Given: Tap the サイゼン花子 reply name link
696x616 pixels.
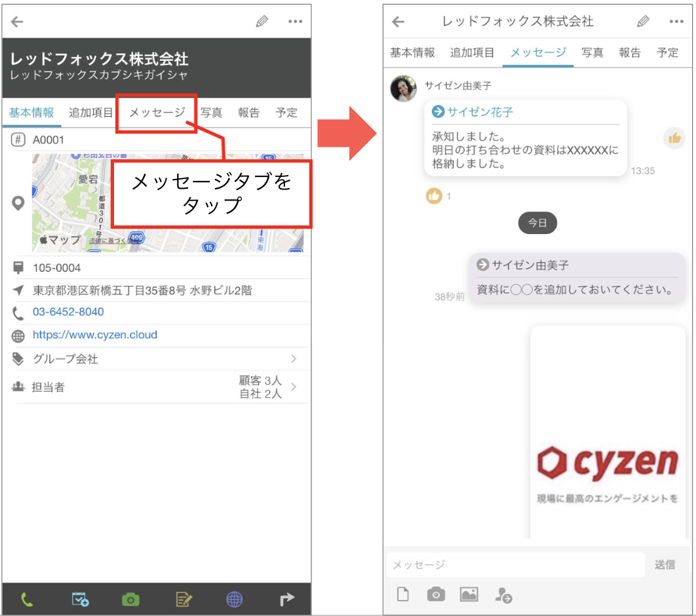Looking at the screenshot, I should (x=480, y=112).
